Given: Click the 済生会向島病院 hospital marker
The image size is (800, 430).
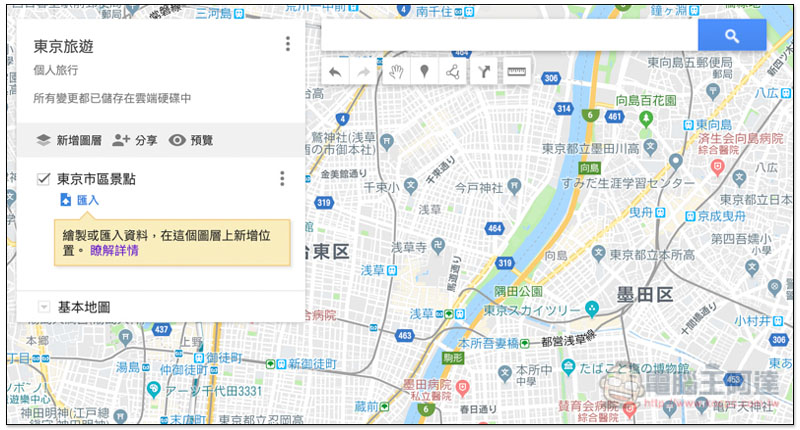Looking at the screenshot, I should 717,167.
